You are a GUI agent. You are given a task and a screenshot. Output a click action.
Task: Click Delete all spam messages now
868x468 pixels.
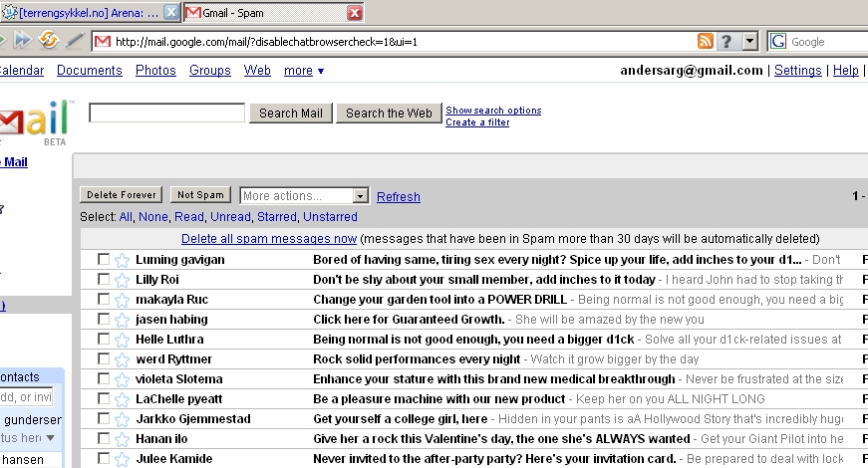269,239
